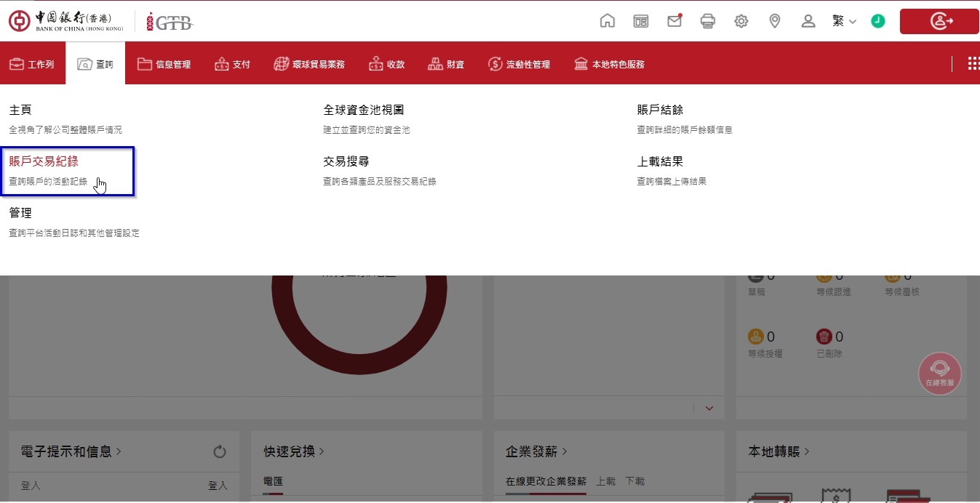Select the 環球貿易業務 menu
980x503 pixels.
[309, 64]
